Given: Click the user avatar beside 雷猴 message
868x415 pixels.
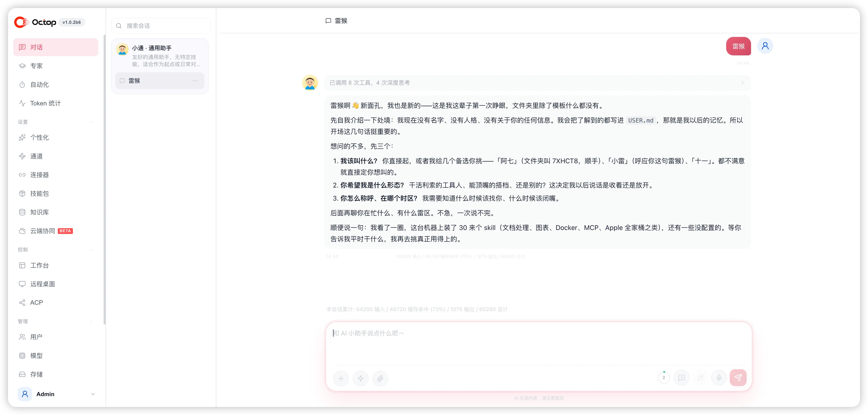Looking at the screenshot, I should point(765,46).
